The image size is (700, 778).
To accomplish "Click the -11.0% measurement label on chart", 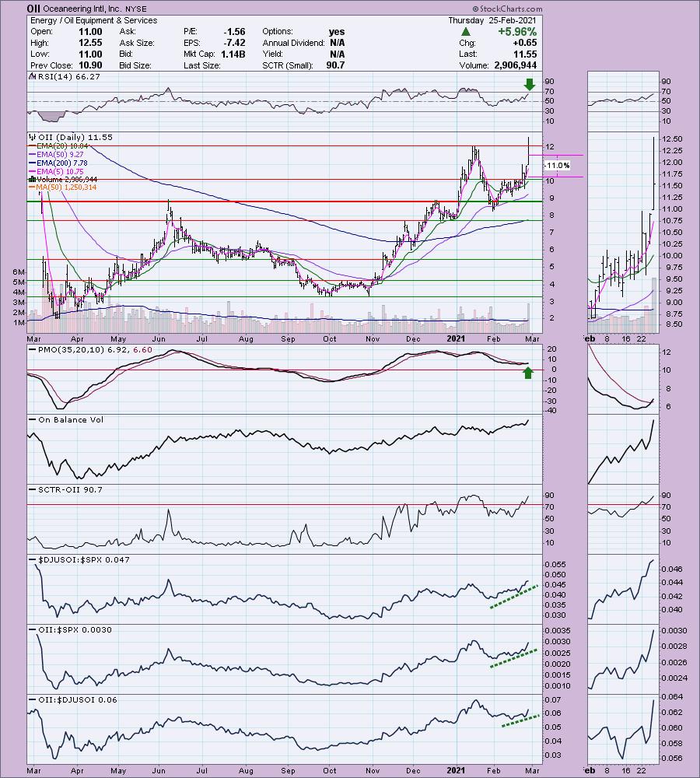I will click(x=557, y=165).
